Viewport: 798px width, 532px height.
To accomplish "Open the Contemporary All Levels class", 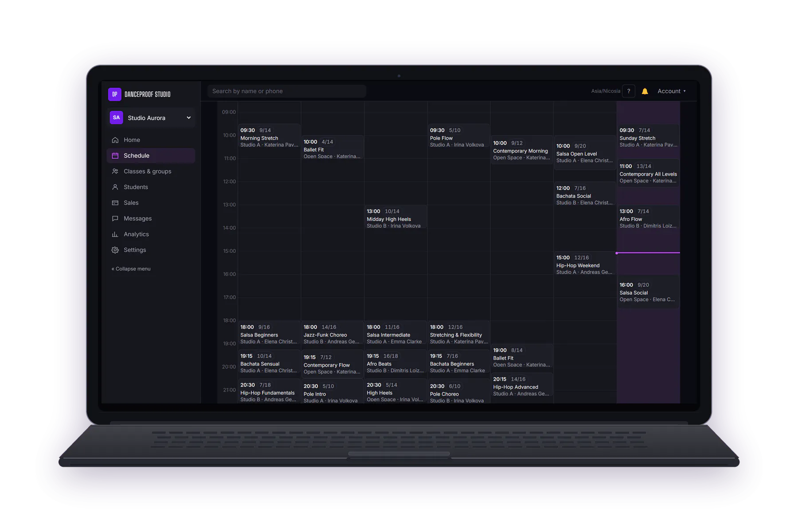I will coord(648,173).
